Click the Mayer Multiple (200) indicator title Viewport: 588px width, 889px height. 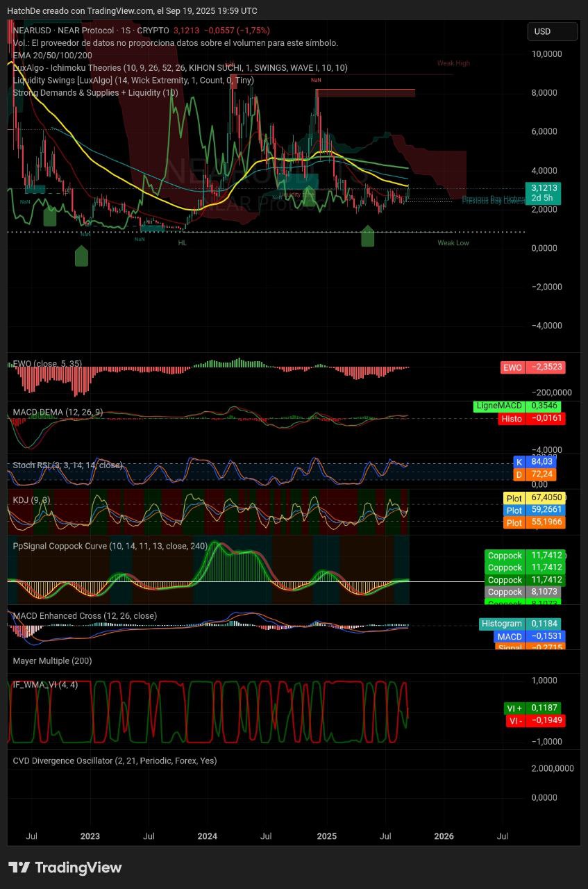[x=53, y=661]
